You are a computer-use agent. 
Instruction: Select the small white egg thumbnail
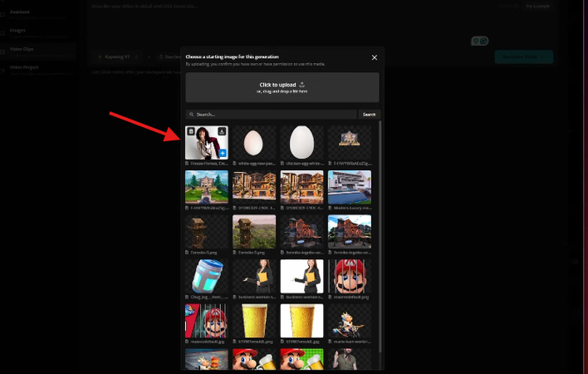click(254, 143)
